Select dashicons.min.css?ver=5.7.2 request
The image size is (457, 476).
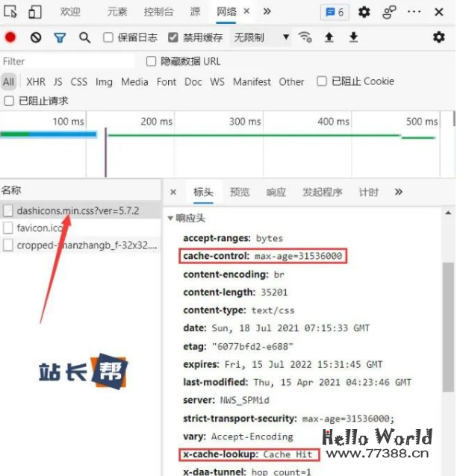pos(80,210)
